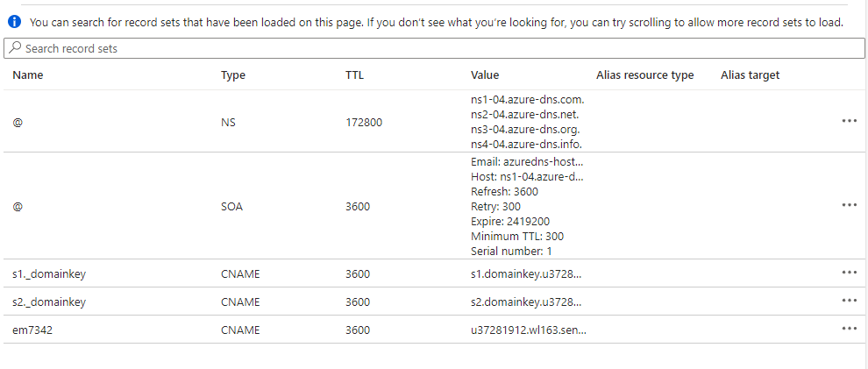This screenshot has height=369, width=868.
Task: Select the @ name of SOA record
Action: pos(18,206)
